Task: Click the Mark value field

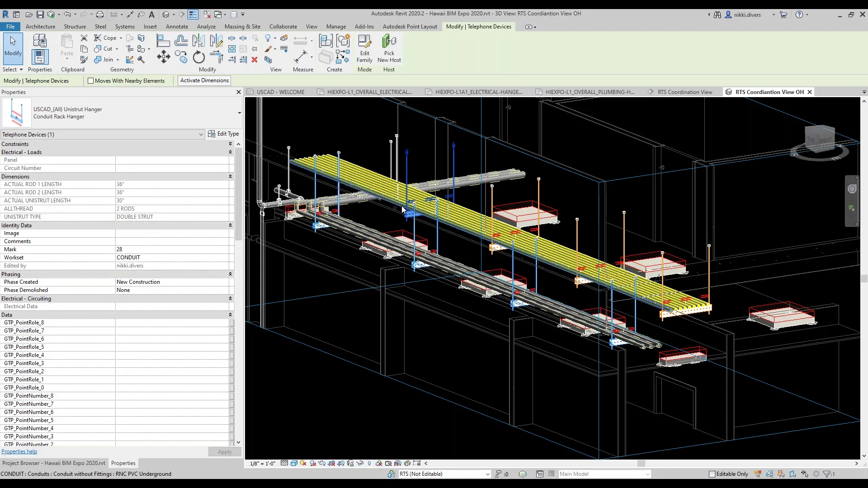Action: pos(172,249)
